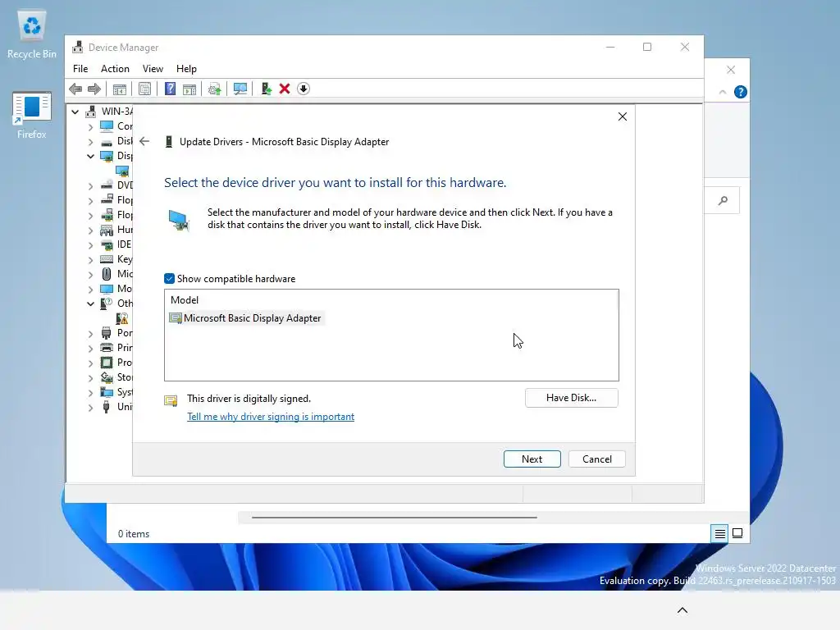Open the Firefox desktop shortcut
Screen dimensions: 840x630
pyautogui.click(x=32, y=115)
